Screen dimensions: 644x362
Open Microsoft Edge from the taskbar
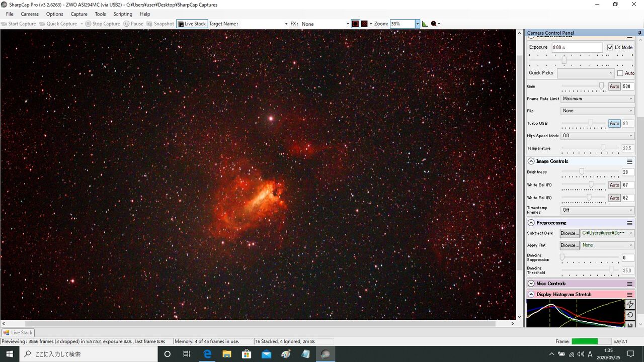click(207, 354)
